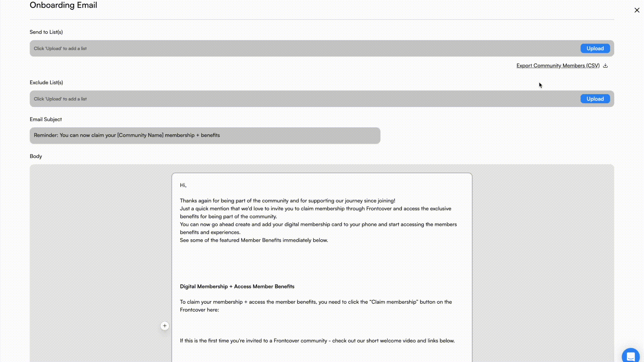Screen dimensions: 644x362
Task: Place cursor on the 'Hi,' greeting line
Action: click(183, 185)
